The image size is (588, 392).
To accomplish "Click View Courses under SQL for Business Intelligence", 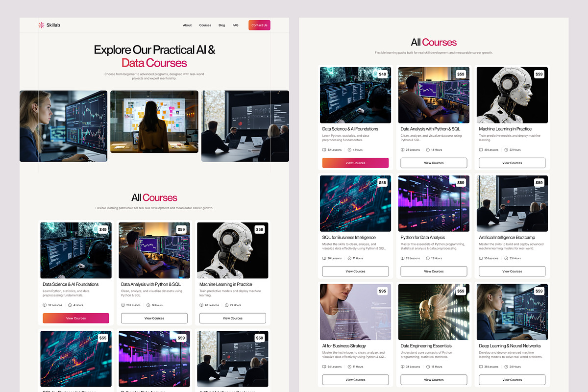I will (x=355, y=271).
